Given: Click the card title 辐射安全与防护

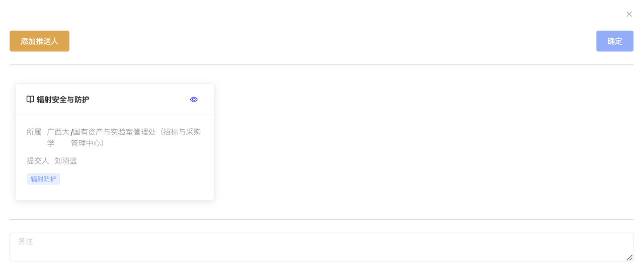Looking at the screenshot, I should point(63,100).
